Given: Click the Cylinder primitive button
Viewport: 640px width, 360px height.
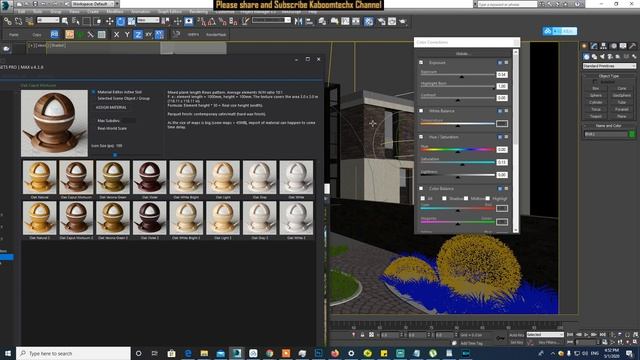Looking at the screenshot, I should pos(596,102).
